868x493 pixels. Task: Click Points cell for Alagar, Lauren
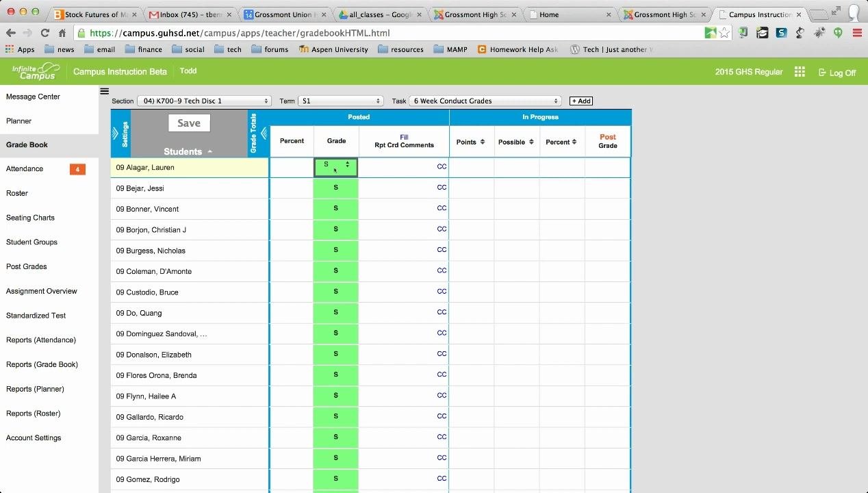pos(472,167)
